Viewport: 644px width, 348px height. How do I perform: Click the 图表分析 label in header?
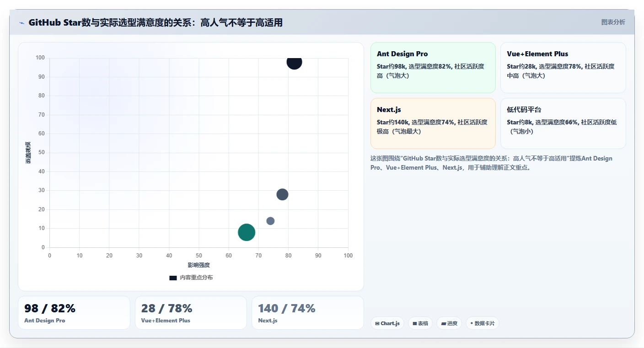pos(613,22)
